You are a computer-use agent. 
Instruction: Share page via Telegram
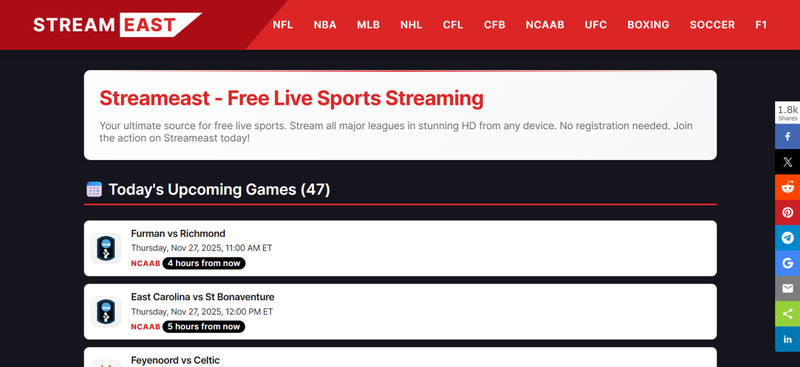(x=787, y=238)
